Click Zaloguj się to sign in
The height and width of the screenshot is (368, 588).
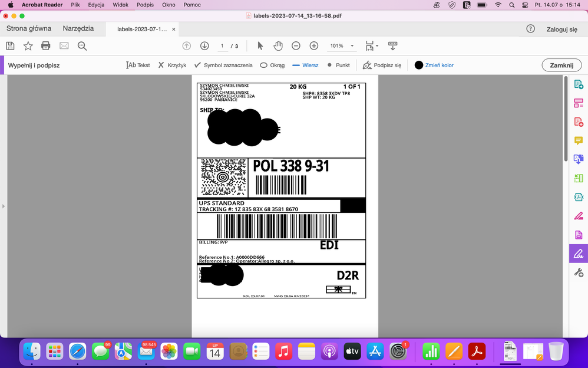click(x=561, y=29)
